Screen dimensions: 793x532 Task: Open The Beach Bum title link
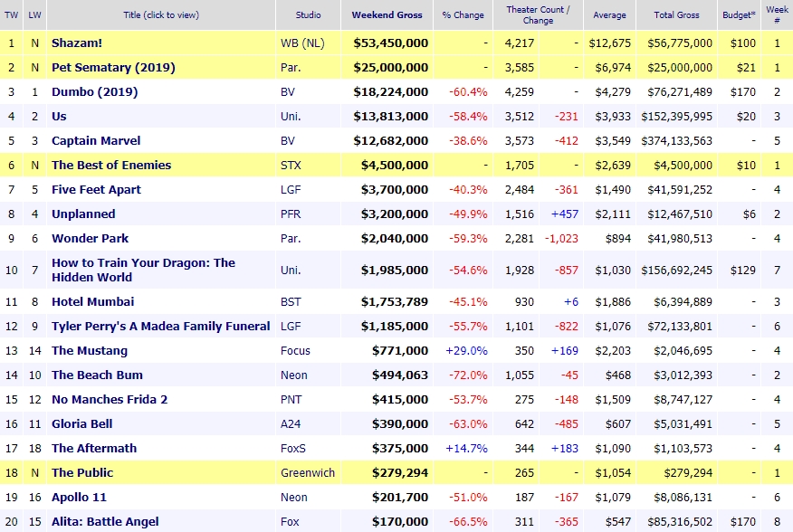click(x=97, y=375)
